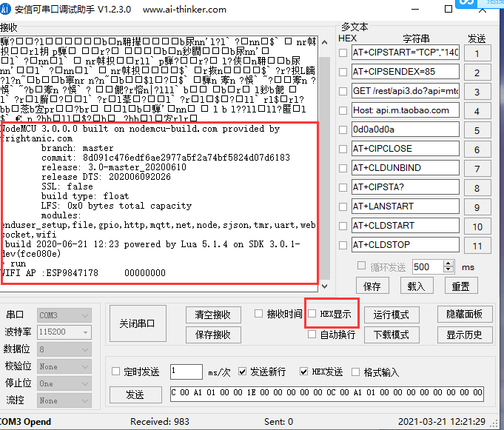Image resolution: width=504 pixels, height=430 pixels.
Task: Click the 重置 reset button
Action: (x=461, y=286)
